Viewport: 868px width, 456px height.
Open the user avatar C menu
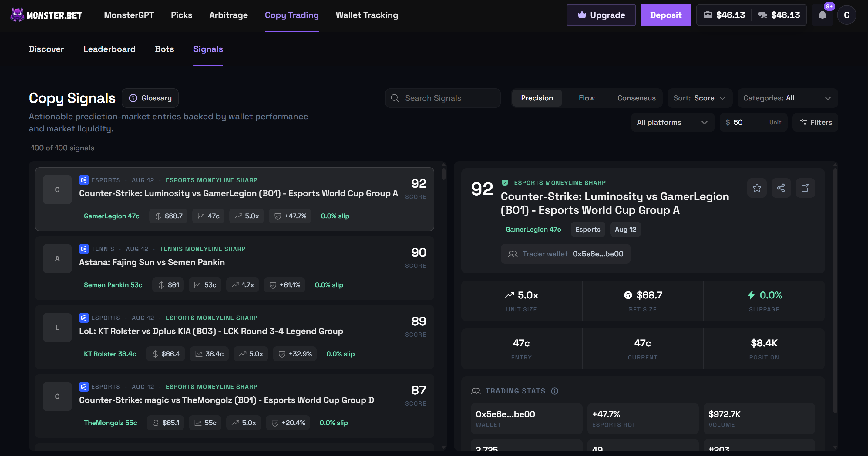tap(846, 15)
